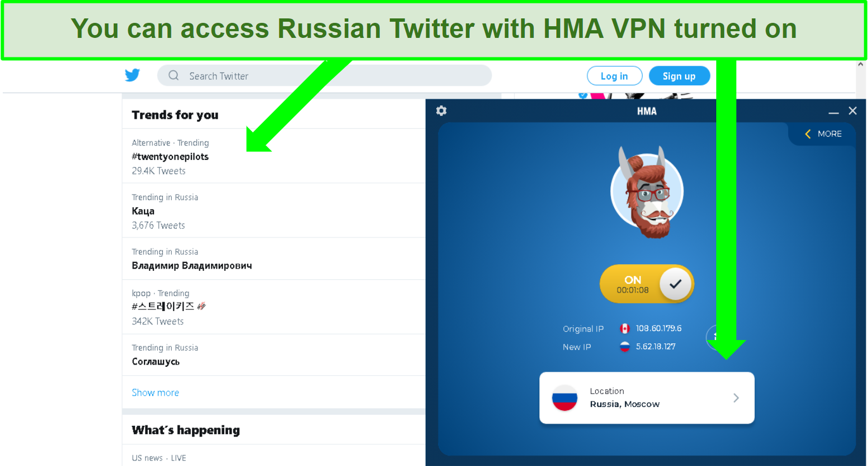Open the MORE panel chevron
The image size is (868, 466).
point(808,134)
